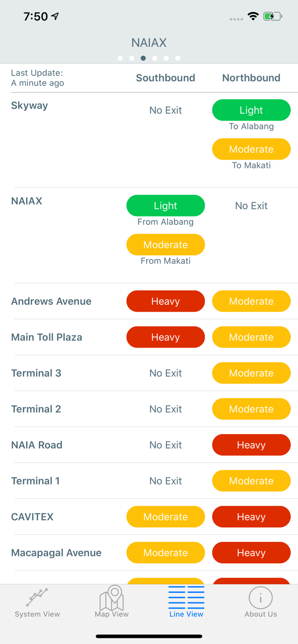Open the System View tab icon
This screenshot has height=644, width=298.
37,598
